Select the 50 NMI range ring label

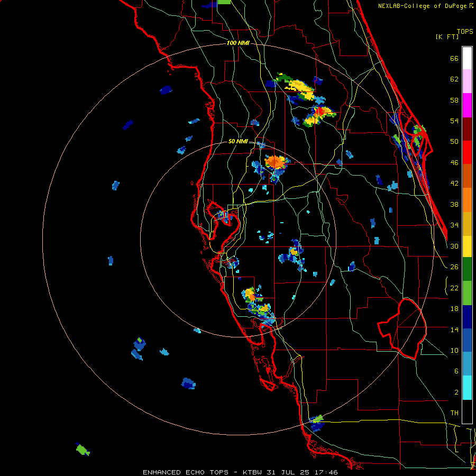pos(238,141)
